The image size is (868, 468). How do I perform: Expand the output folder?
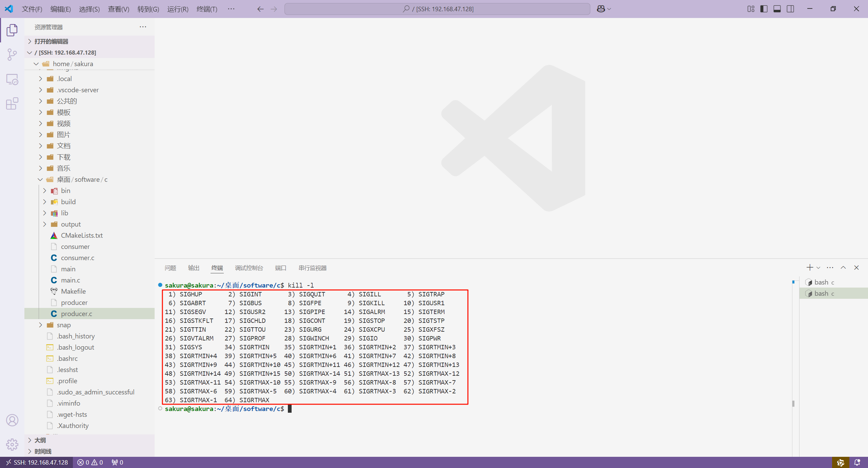click(x=90, y=224)
